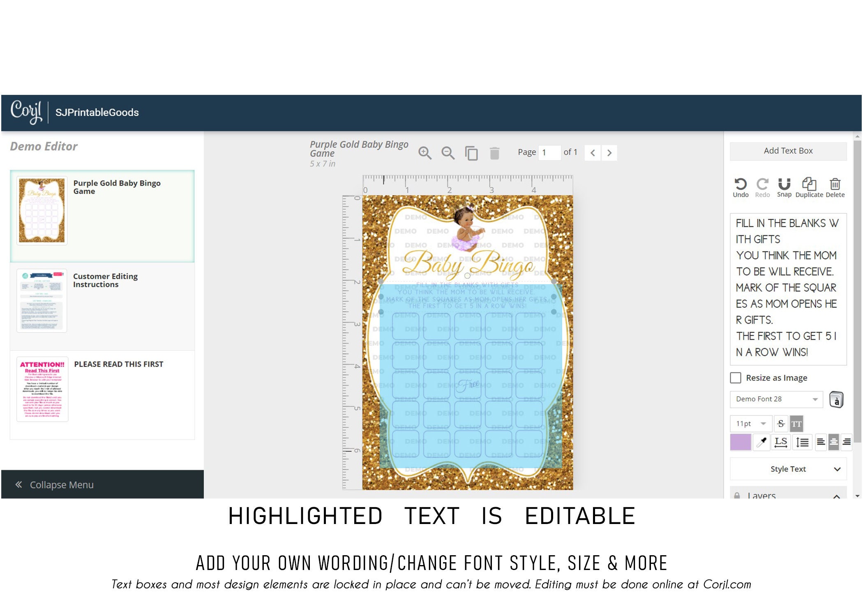This screenshot has height=616, width=863.
Task: Check the Resize as Image box
Action: [x=736, y=378]
